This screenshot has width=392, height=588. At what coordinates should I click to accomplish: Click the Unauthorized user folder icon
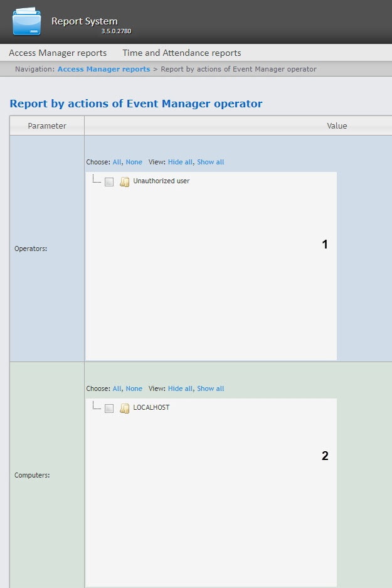(x=124, y=182)
